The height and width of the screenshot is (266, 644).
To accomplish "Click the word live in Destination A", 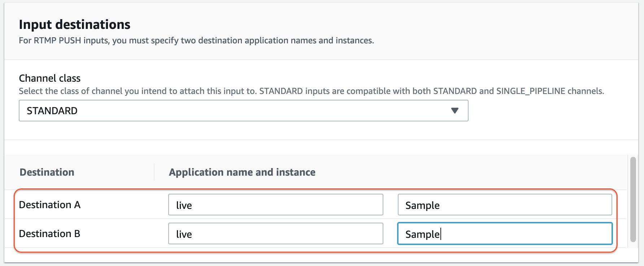I will 184,205.
